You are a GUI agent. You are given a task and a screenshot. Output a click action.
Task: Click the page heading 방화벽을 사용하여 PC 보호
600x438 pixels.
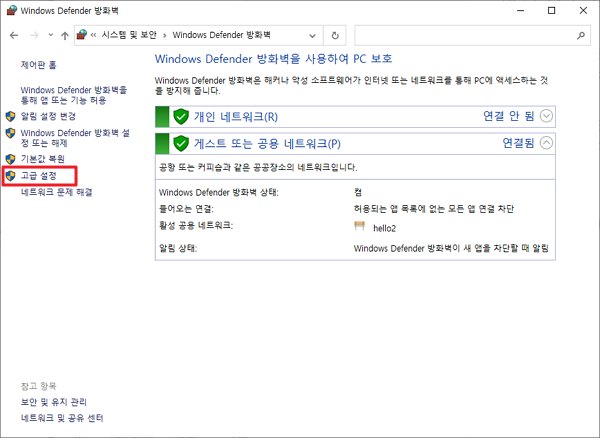click(273, 59)
